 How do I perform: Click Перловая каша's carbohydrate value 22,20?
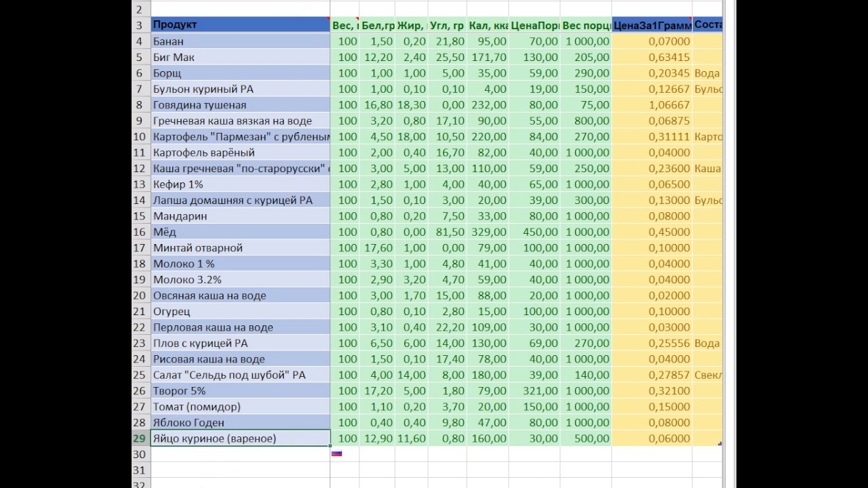[447, 327]
